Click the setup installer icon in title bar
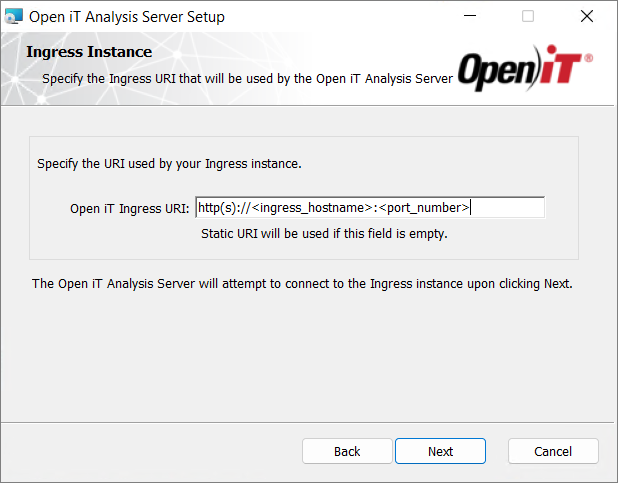618x483 pixels. 14,17
